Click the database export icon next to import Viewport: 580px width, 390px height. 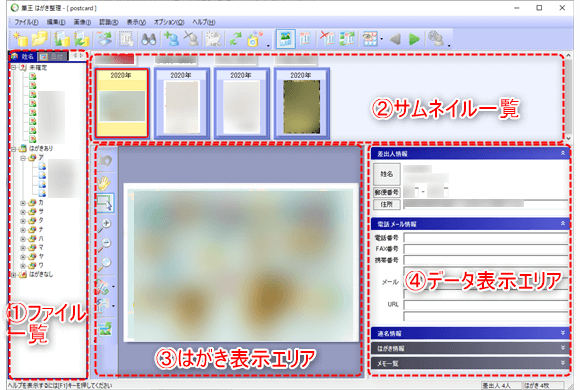pos(82,39)
